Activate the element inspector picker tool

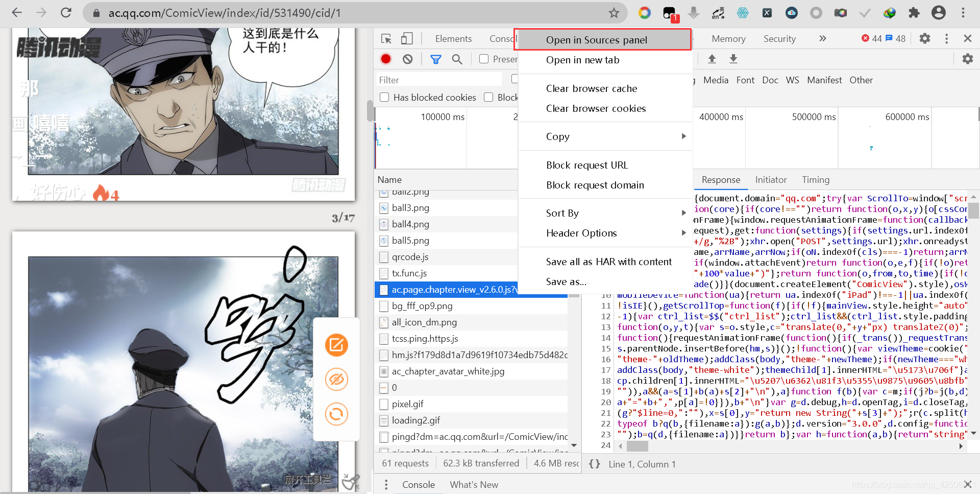tap(386, 39)
